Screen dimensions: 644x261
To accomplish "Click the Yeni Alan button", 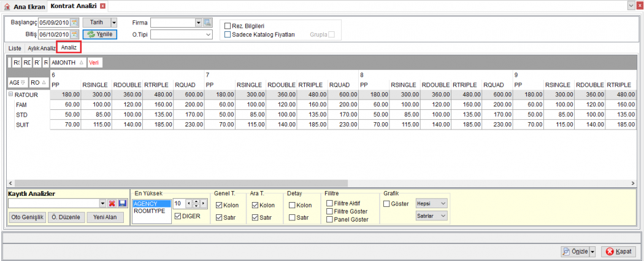I will tap(105, 217).
